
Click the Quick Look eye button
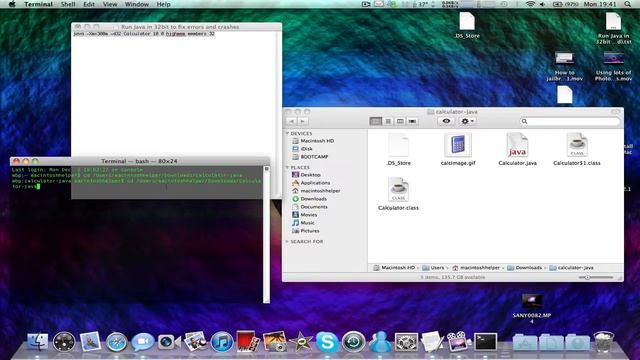(446, 121)
